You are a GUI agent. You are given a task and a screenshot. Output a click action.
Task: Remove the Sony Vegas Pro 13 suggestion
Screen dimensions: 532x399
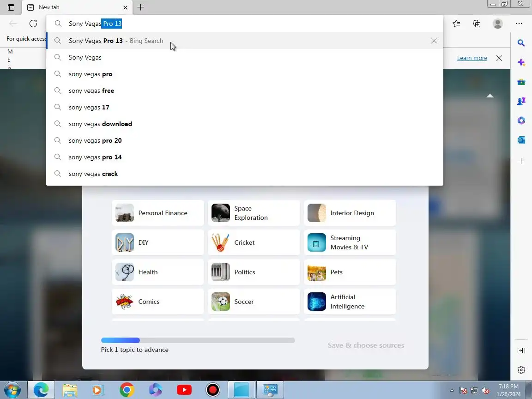[x=434, y=41]
